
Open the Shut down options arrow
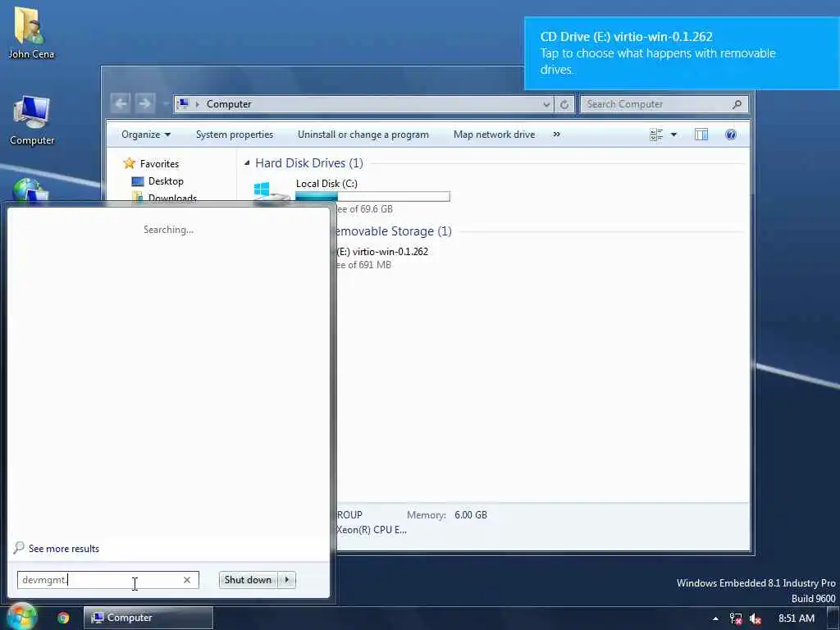point(287,580)
